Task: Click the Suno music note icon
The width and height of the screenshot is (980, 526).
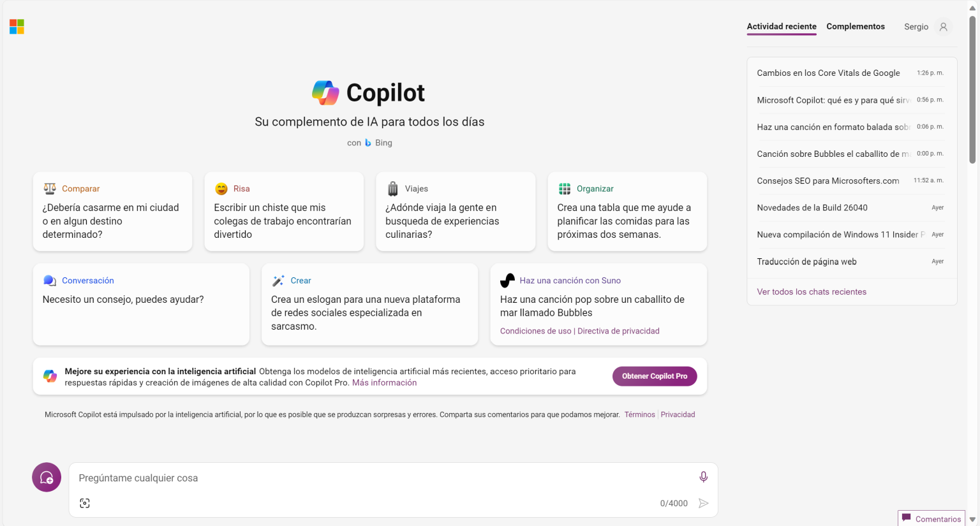Action: 507,279
